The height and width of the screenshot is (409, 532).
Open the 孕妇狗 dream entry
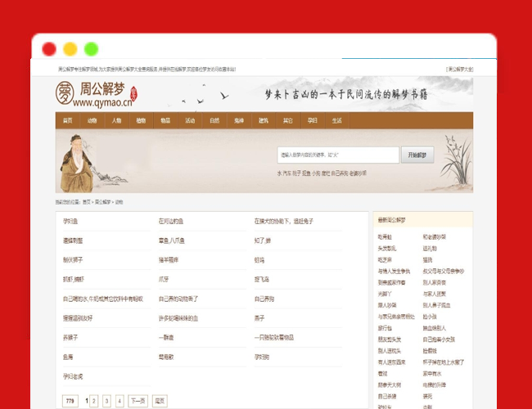(262, 357)
